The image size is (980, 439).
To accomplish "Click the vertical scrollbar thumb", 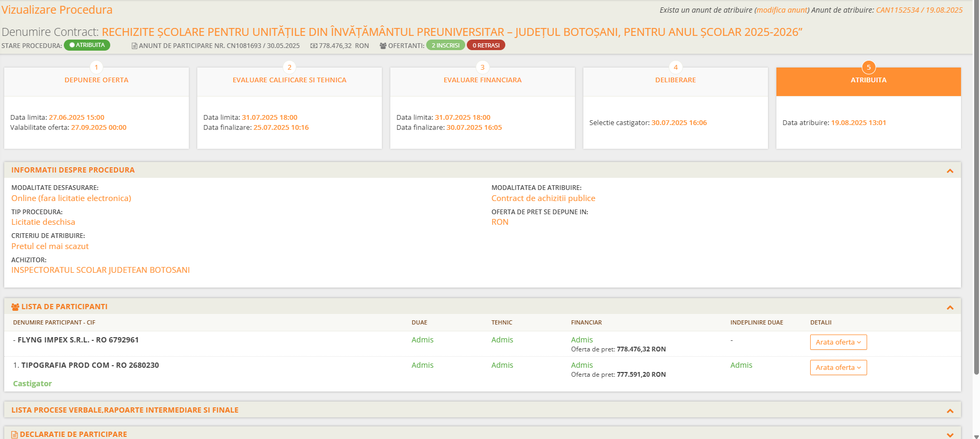I will [976, 187].
